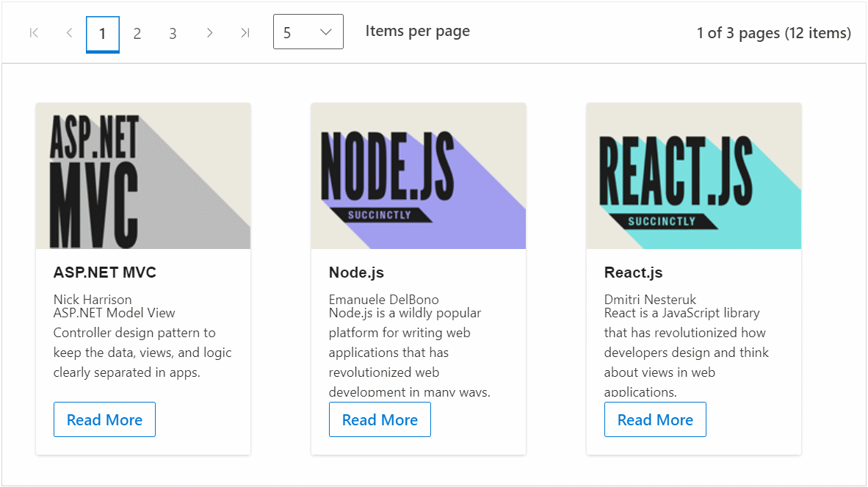Open the Node.js Succinctly cover image
This screenshot has height=487, width=868.
pos(419,176)
